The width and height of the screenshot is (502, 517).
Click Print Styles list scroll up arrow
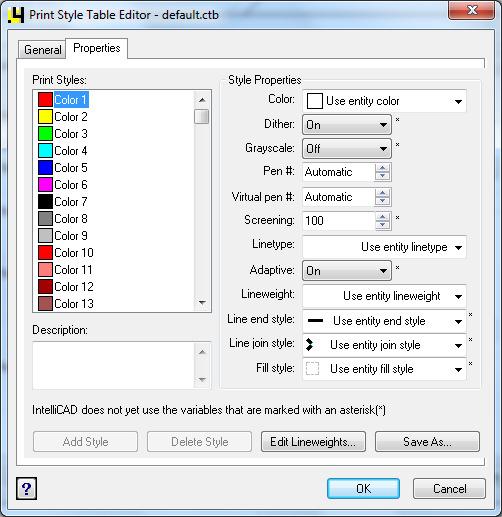click(x=202, y=100)
